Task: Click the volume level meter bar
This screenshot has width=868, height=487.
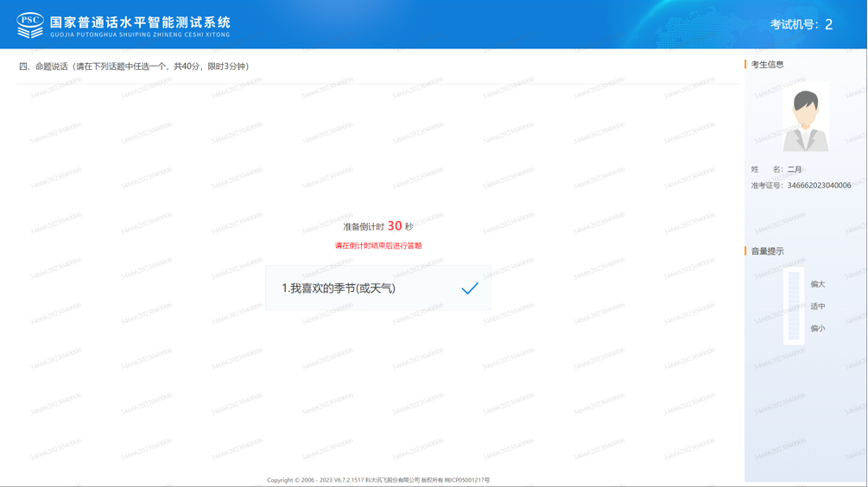Action: pyautogui.click(x=794, y=306)
